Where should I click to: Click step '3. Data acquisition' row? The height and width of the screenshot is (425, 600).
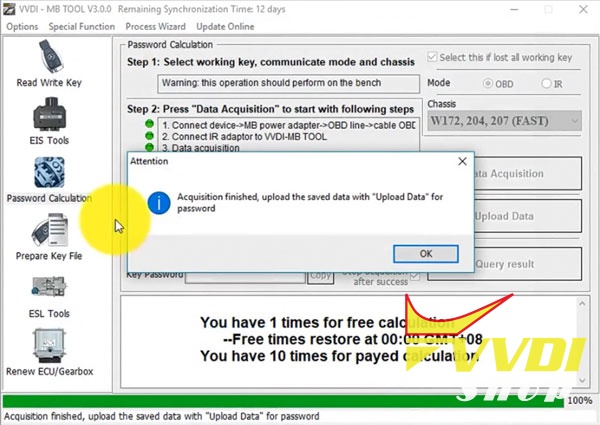tap(201, 148)
